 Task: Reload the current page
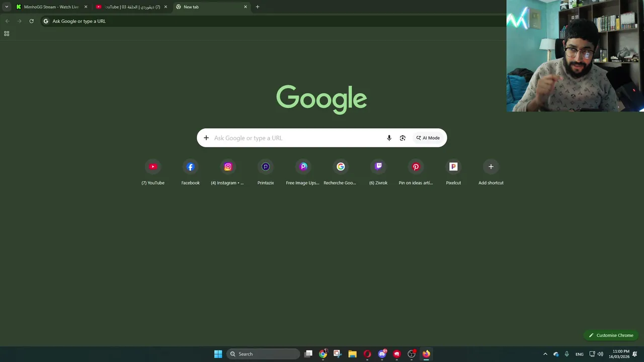pos(31,21)
